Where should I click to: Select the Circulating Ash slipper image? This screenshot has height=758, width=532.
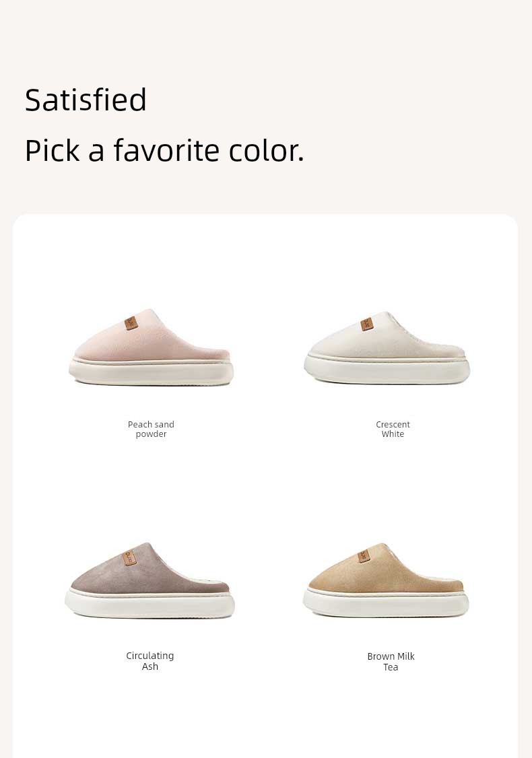pyautogui.click(x=150, y=580)
